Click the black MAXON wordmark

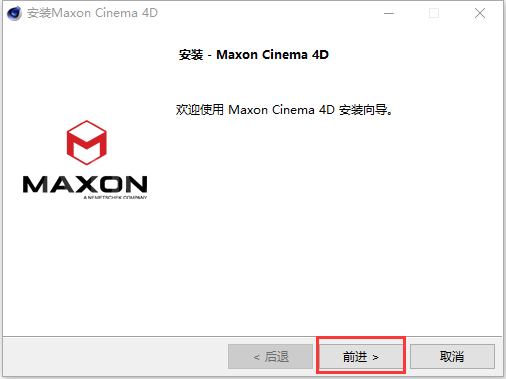85,184
